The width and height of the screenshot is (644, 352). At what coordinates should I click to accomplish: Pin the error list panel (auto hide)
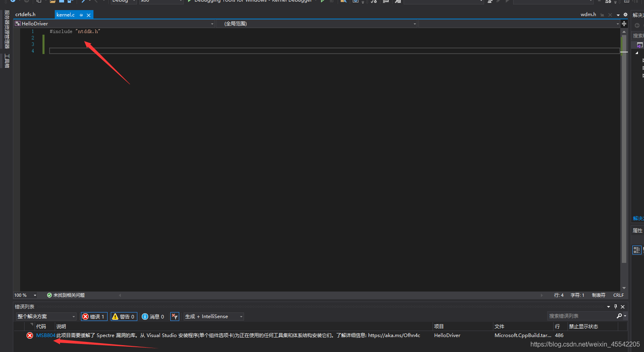[615, 307]
